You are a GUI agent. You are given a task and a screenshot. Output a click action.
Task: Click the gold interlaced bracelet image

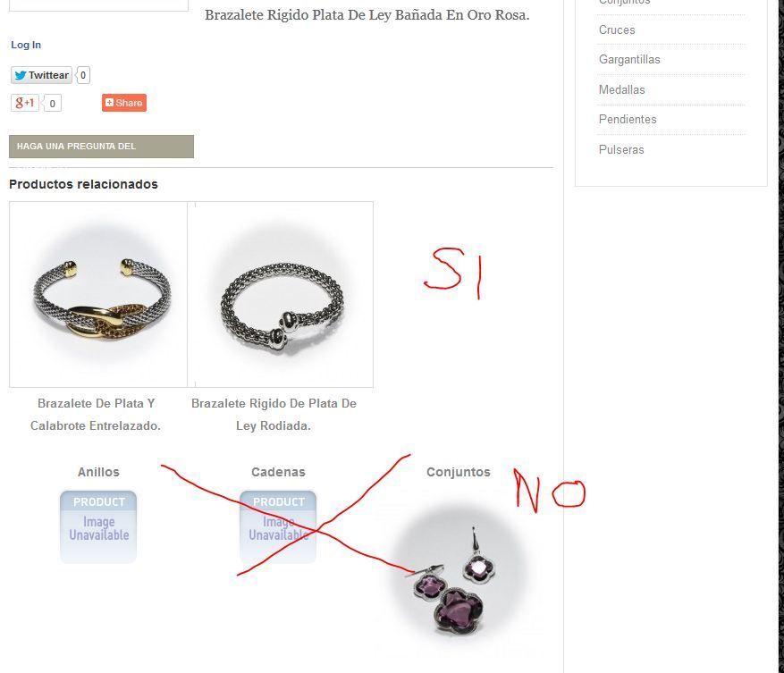[x=98, y=295]
